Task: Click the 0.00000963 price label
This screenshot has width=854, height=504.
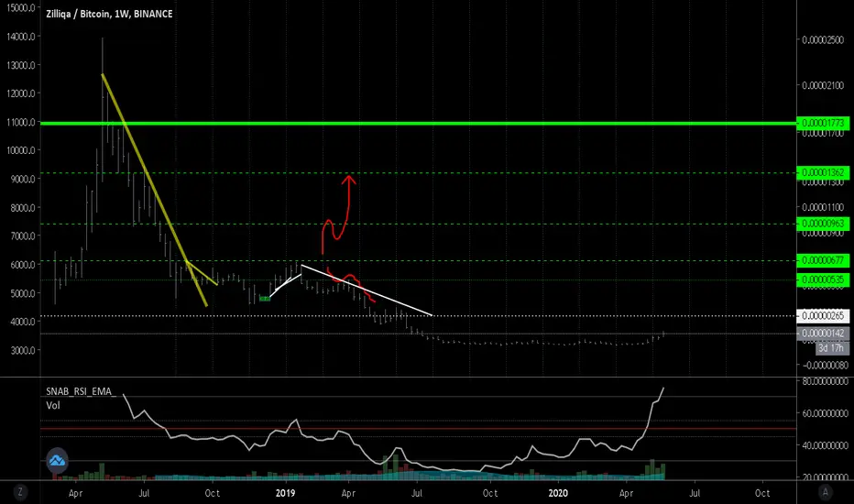Action: click(823, 224)
